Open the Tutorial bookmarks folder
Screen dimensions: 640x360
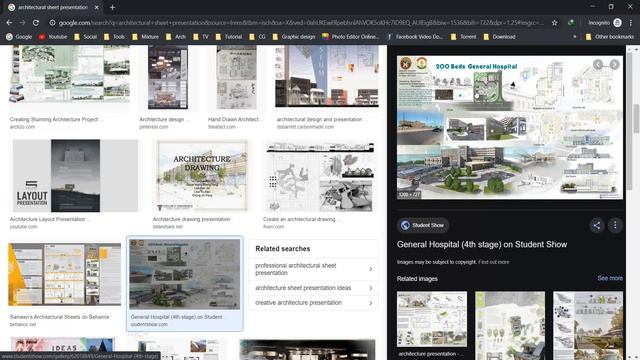coord(229,37)
